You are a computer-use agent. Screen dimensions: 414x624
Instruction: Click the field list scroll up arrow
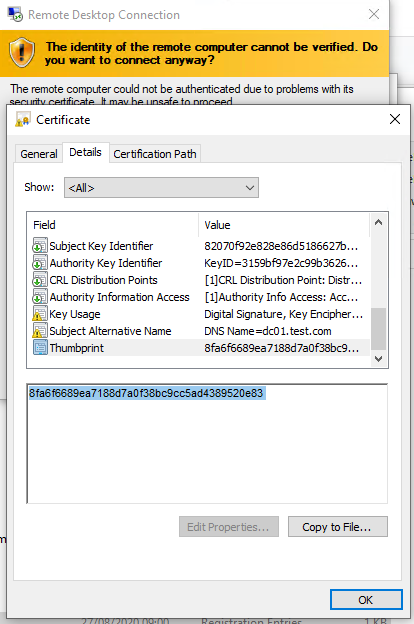pos(379,222)
